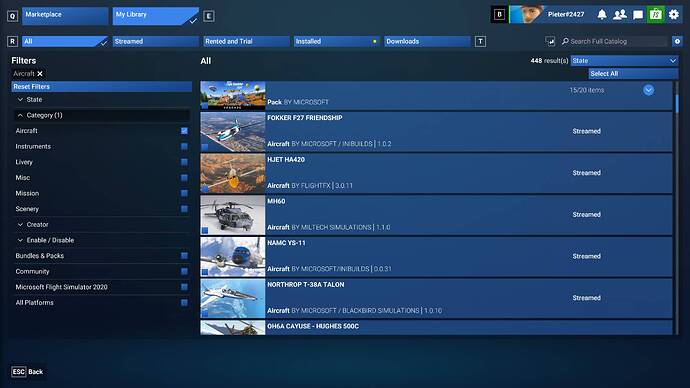
Task: Expand the Creator filter section
Action: [102, 224]
